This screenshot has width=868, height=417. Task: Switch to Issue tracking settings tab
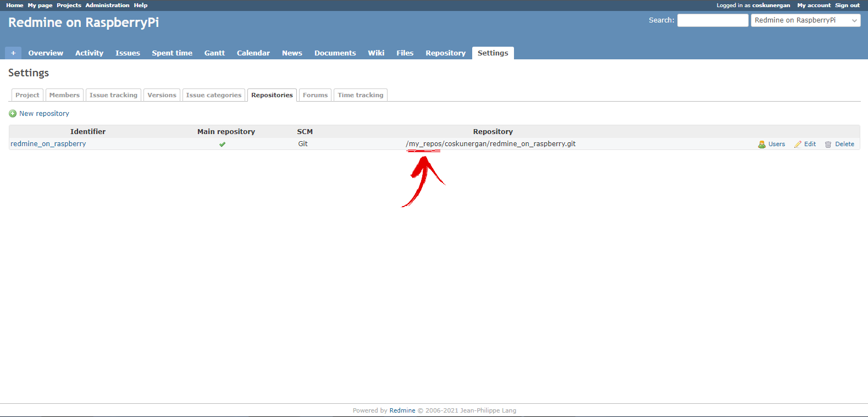(113, 95)
